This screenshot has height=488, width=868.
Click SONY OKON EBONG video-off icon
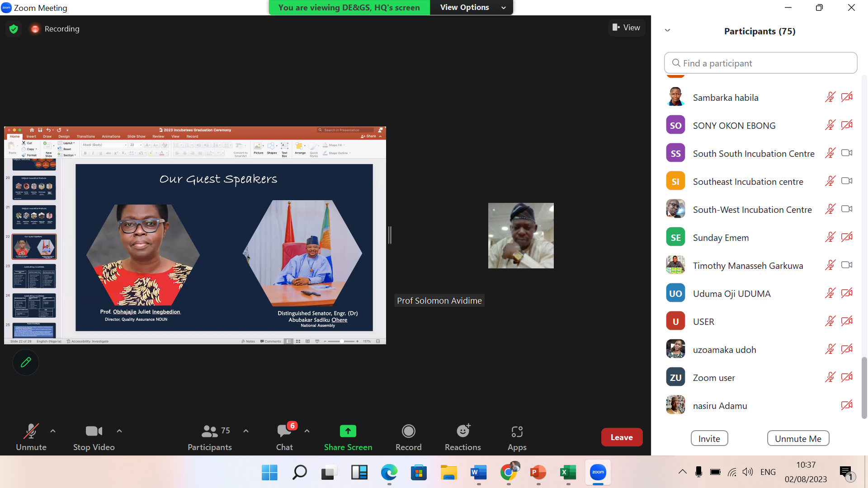click(847, 125)
